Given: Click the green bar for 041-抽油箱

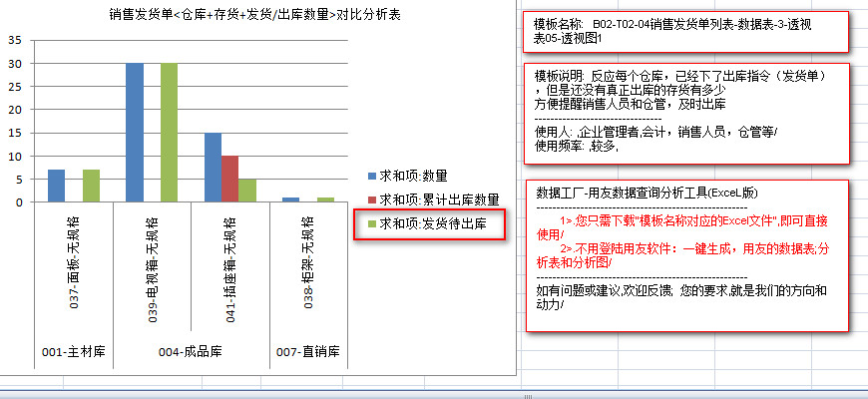Looking at the screenshot, I should click(246, 190).
